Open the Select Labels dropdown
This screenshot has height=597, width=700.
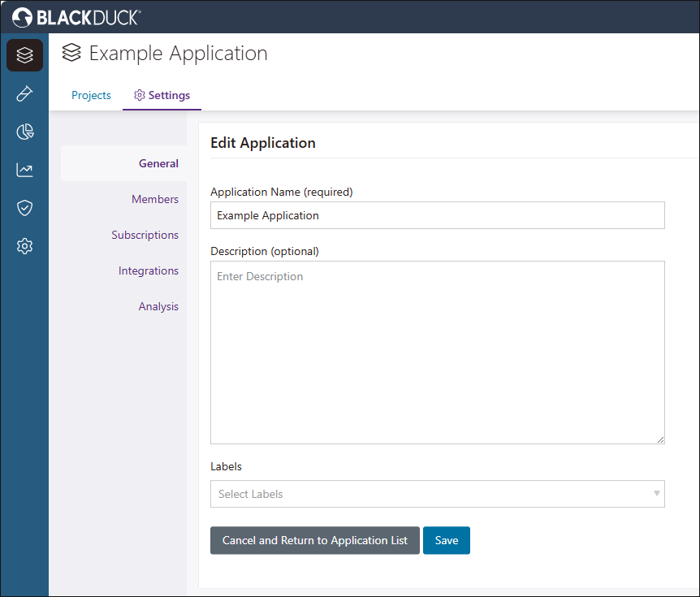[x=438, y=494]
